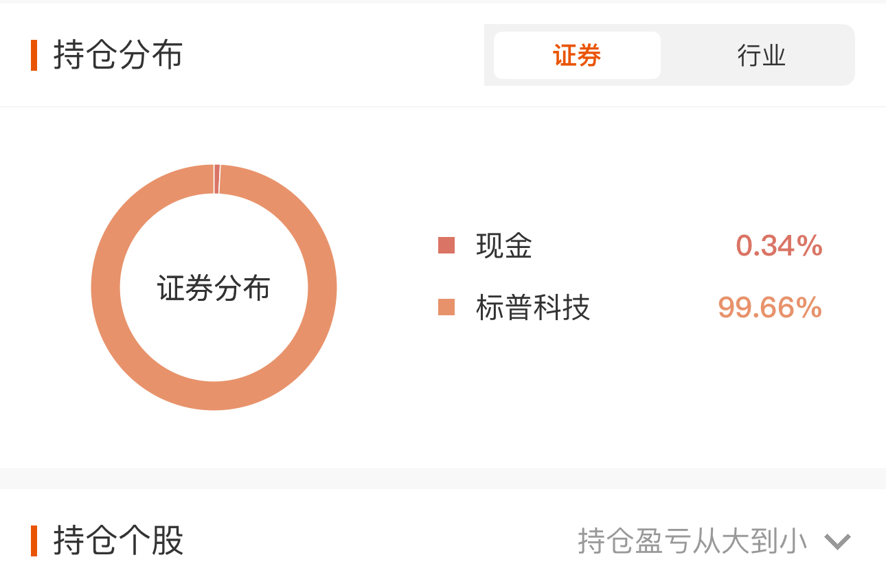
Task: Click the 标普科技 legend color square
Action: click(446, 307)
